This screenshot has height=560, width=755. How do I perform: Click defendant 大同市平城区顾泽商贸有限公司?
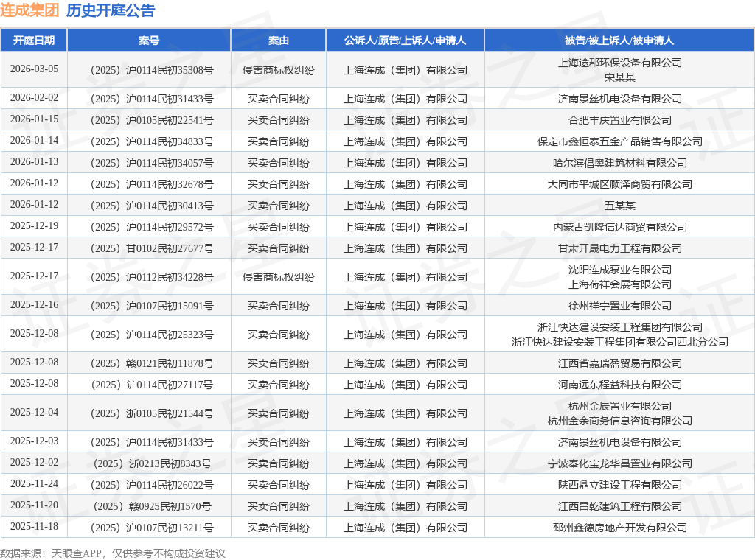point(619,184)
